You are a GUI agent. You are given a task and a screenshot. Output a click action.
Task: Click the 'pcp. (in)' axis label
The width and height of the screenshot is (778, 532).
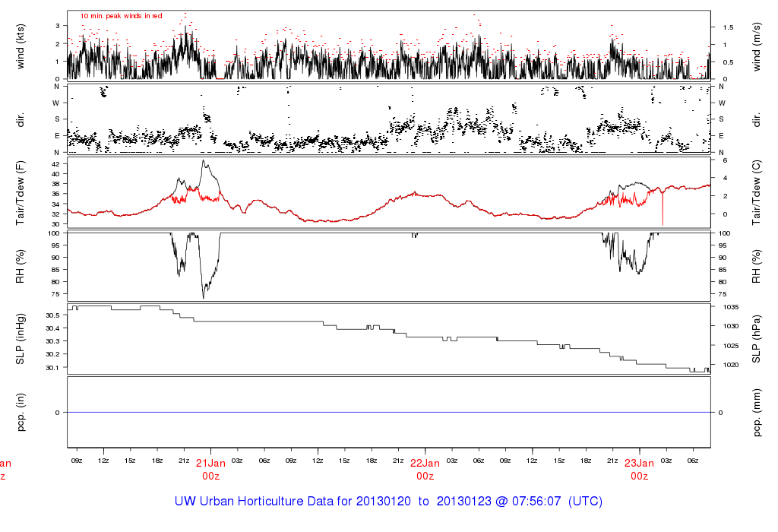point(21,413)
